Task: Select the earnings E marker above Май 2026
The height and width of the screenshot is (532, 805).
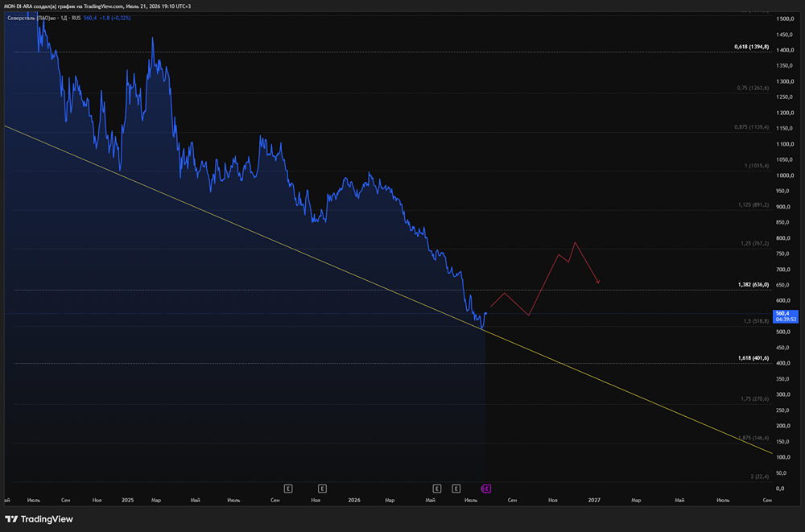Action: pos(436,489)
